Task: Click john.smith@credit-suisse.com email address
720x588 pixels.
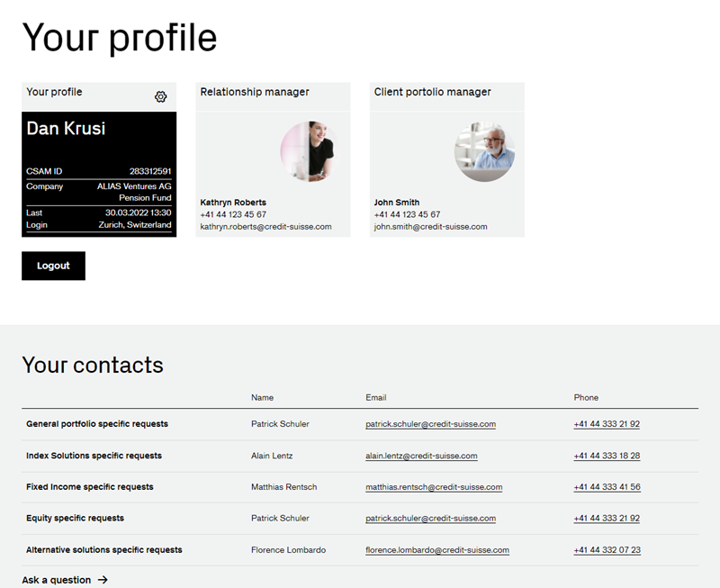Action: (x=430, y=227)
